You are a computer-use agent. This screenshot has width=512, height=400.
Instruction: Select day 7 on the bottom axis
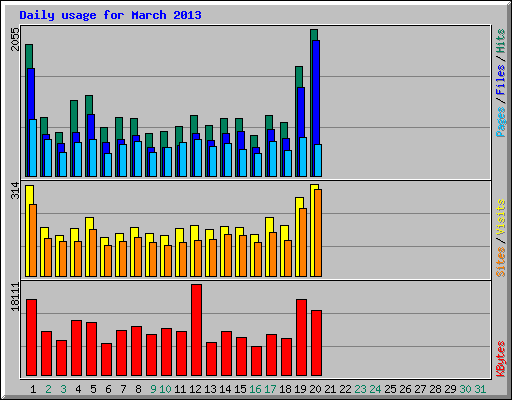click(x=123, y=389)
